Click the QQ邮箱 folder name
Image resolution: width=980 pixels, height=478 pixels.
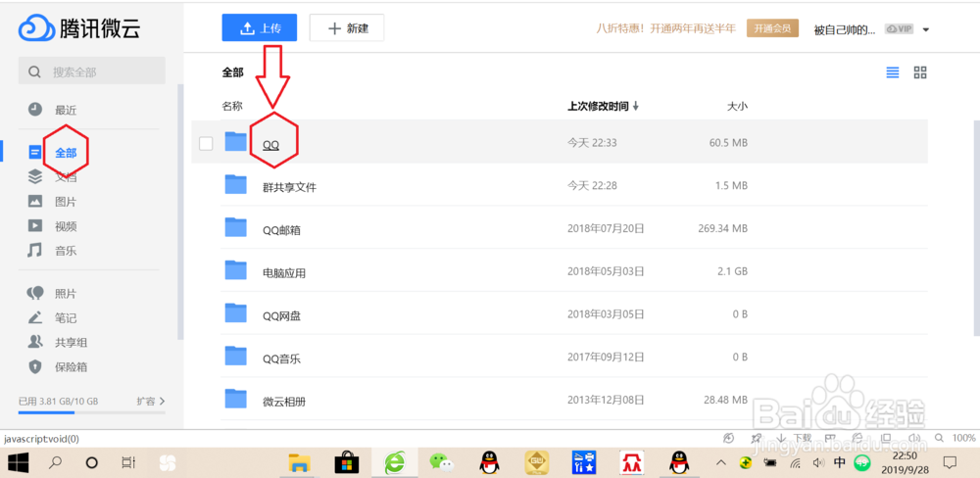coord(282,230)
